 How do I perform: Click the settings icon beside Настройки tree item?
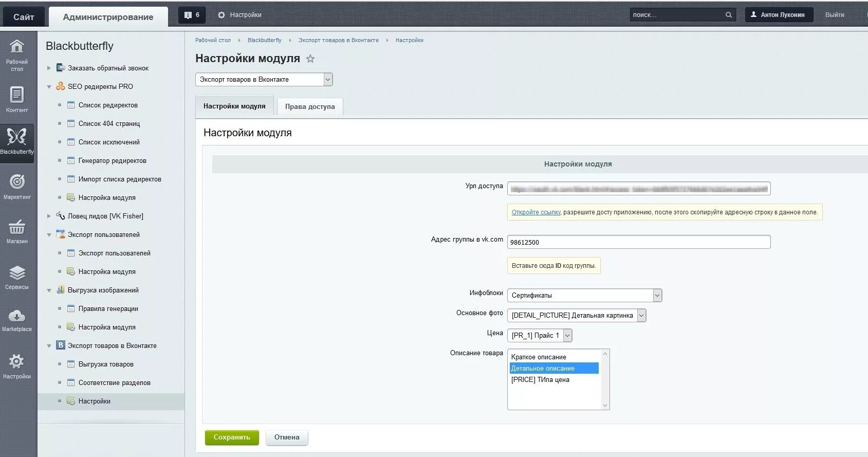[71, 401]
